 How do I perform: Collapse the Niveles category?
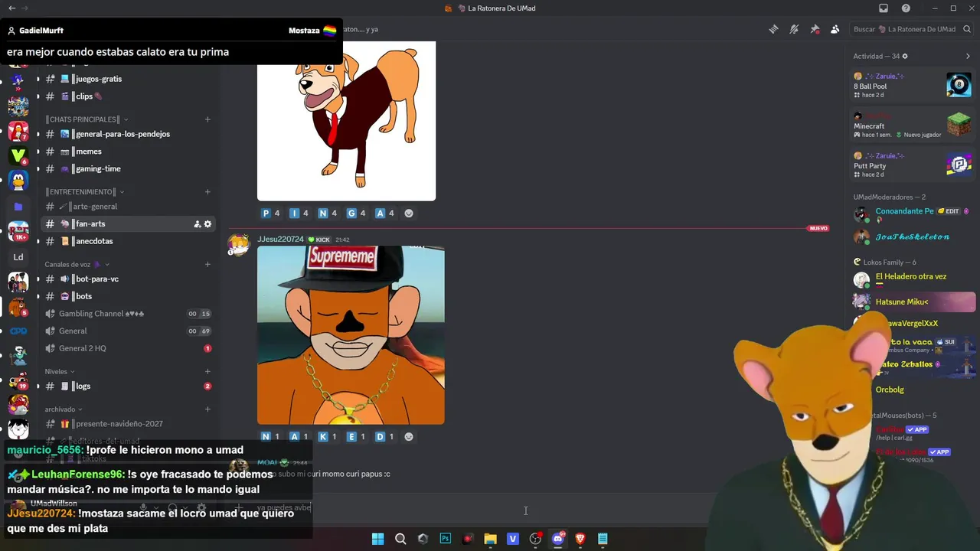(x=60, y=372)
